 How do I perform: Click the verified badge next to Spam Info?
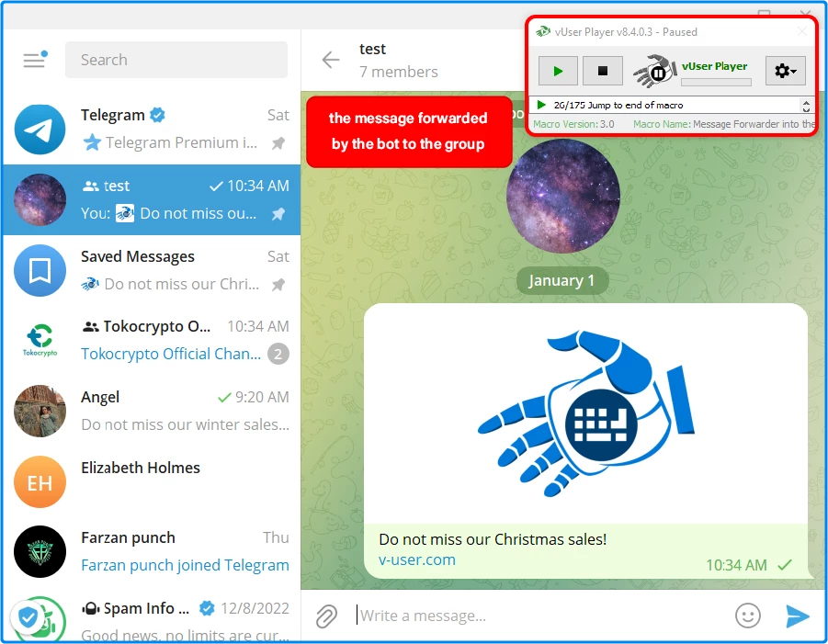[x=207, y=608]
